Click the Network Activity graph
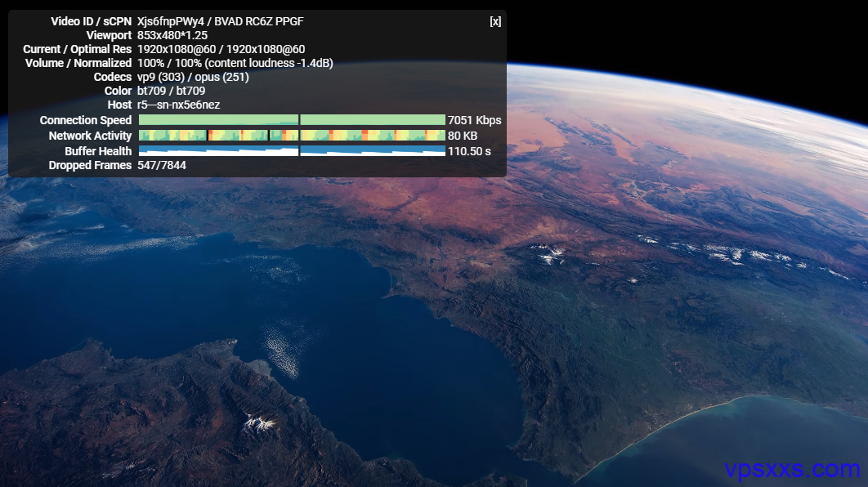 [x=292, y=136]
